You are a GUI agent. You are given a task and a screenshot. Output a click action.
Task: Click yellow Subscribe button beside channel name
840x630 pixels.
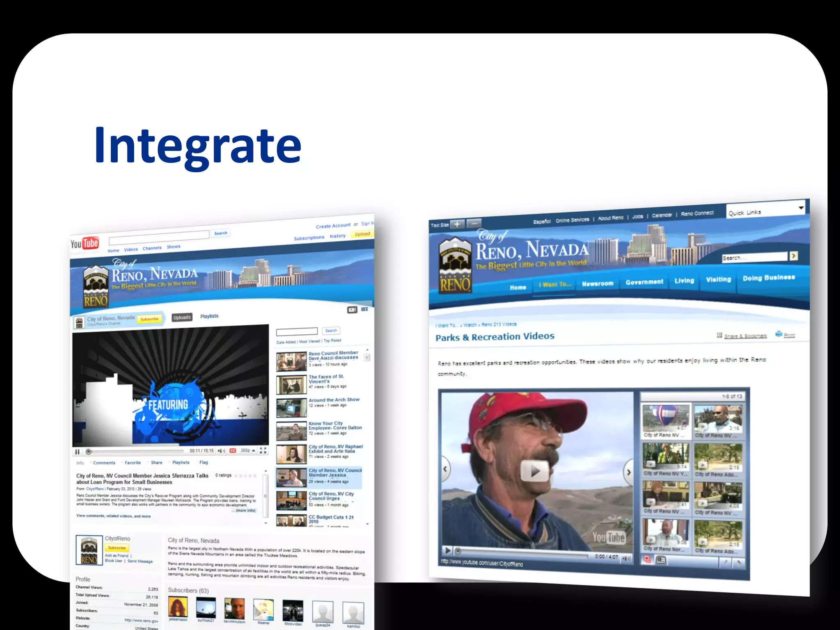pyautogui.click(x=149, y=319)
